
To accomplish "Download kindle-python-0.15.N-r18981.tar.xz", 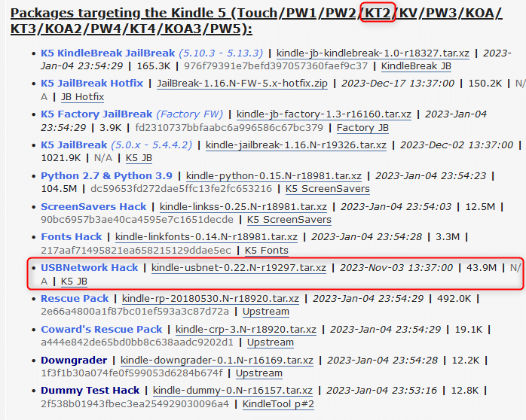I will (x=274, y=176).
